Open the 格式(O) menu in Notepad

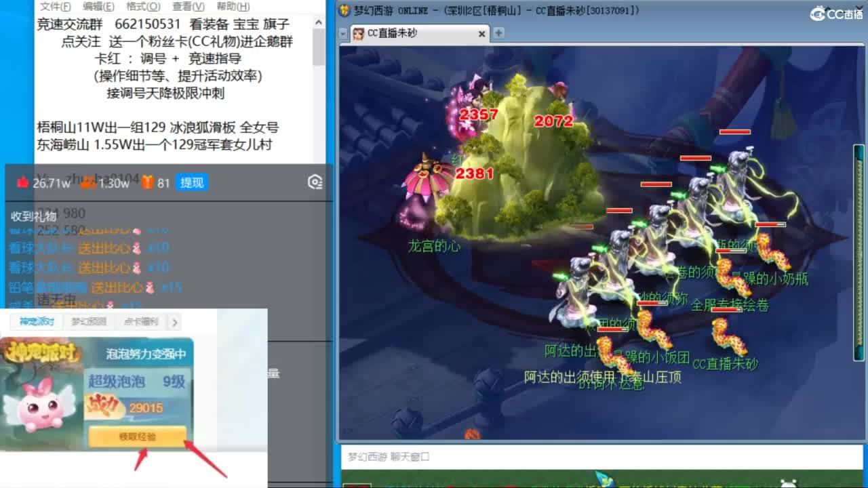143,6
